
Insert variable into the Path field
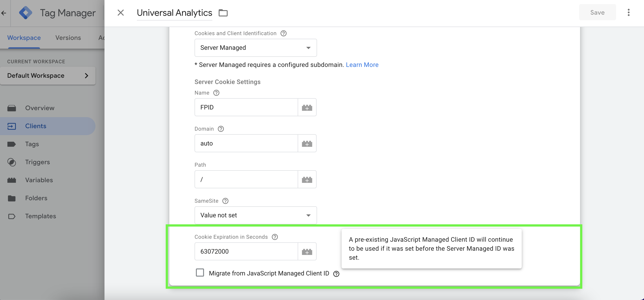(307, 179)
